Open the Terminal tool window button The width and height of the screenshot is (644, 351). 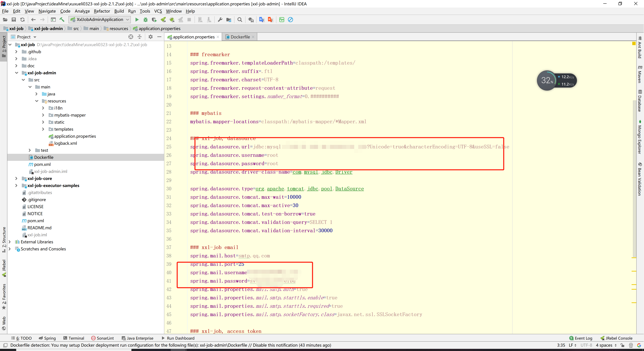[x=74, y=338]
